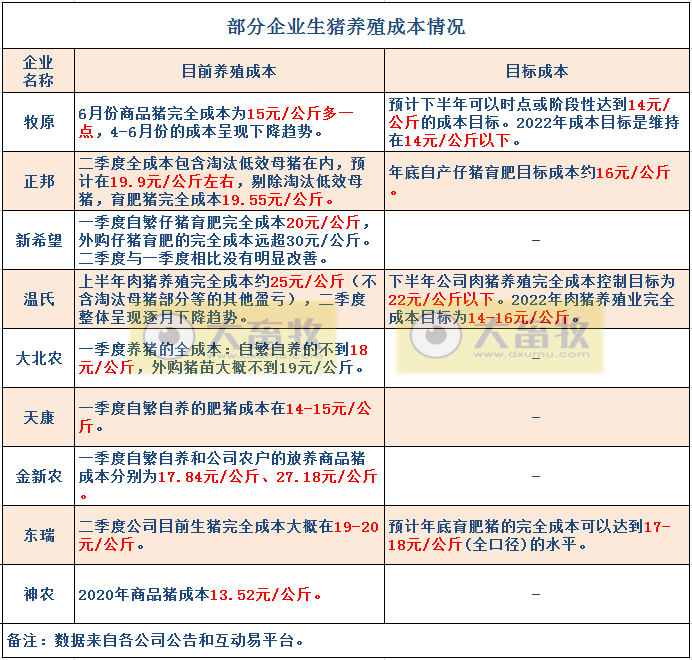Click the dash in 新希望 target cost cell
This screenshot has width=692, height=660.
tap(536, 241)
